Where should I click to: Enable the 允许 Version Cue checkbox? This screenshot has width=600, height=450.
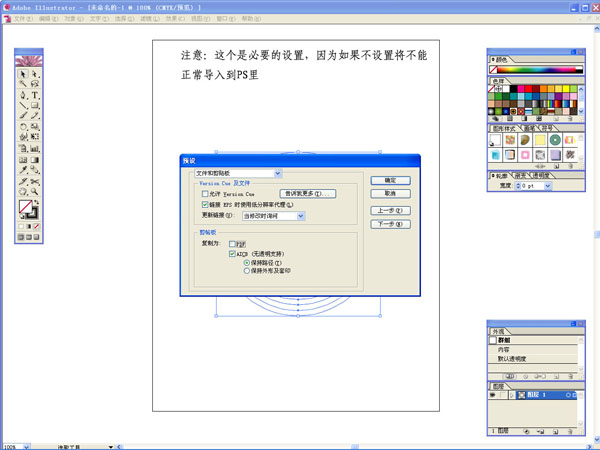point(205,193)
